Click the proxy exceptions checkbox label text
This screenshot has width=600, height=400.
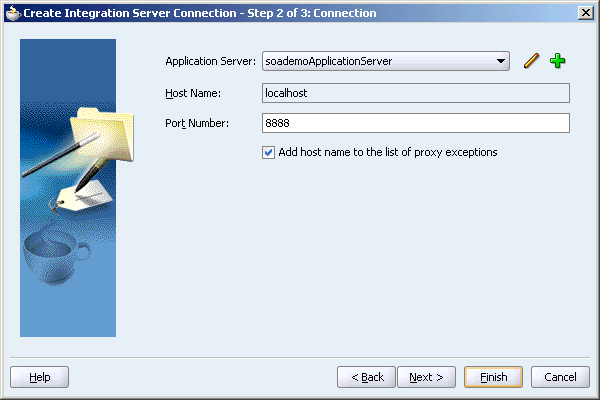[388, 152]
